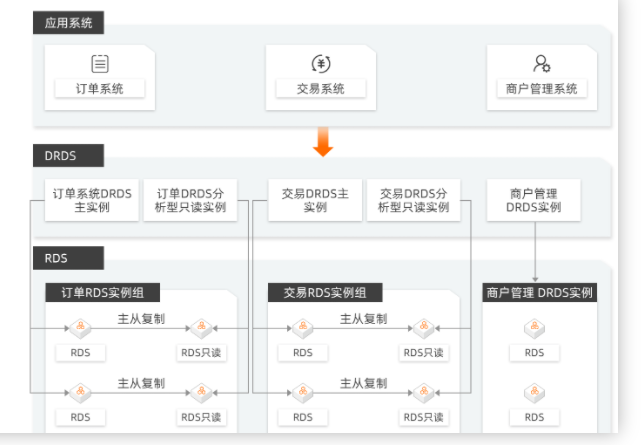Click the 应用系统 section header

pyautogui.click(x=68, y=22)
